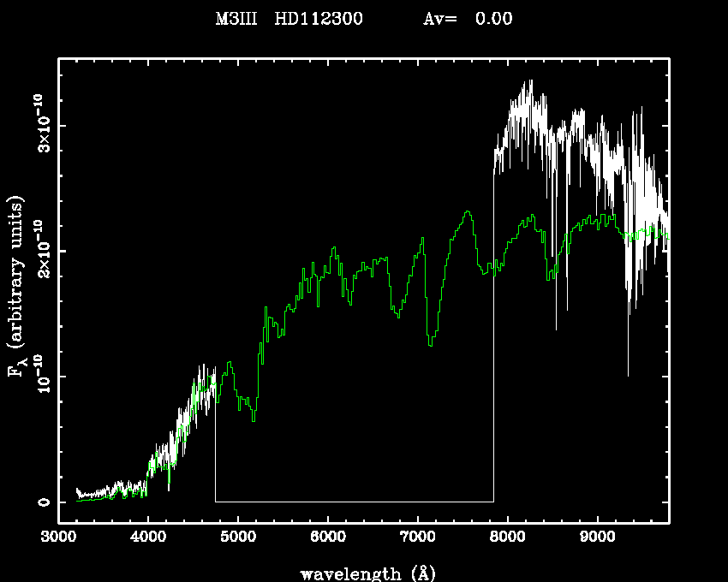Click the 7000 x-axis tick label
Screen dimensions: 728x582
click(x=417, y=537)
